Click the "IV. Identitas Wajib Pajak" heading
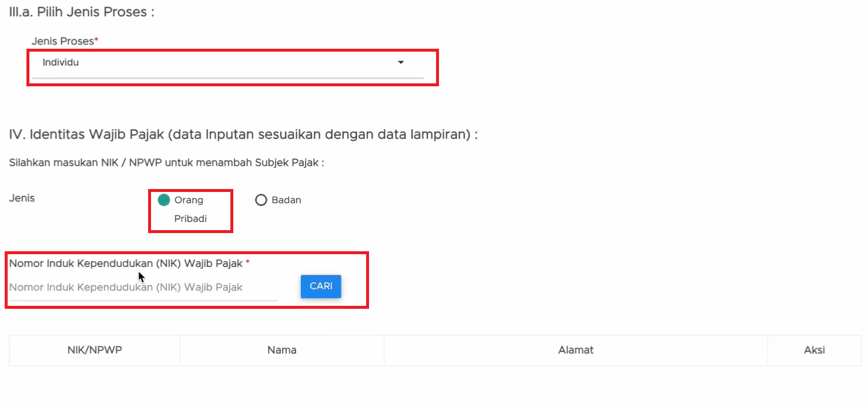This screenshot has width=868, height=408. (x=243, y=135)
